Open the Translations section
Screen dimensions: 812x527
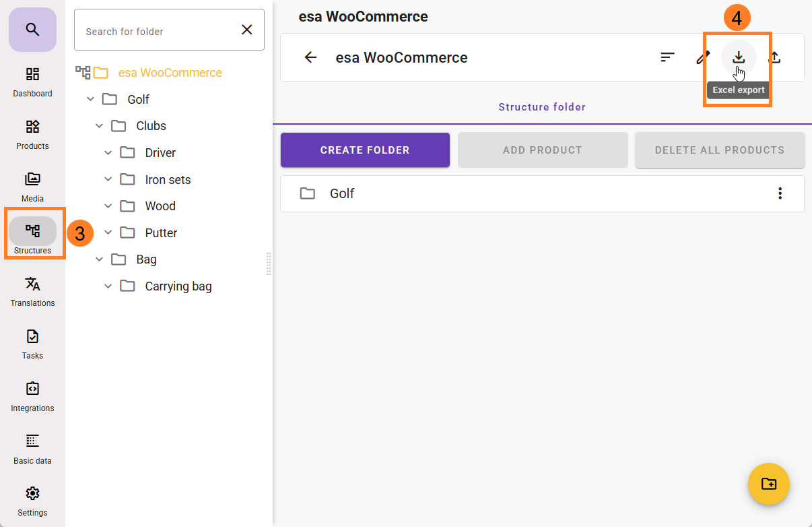point(32,292)
